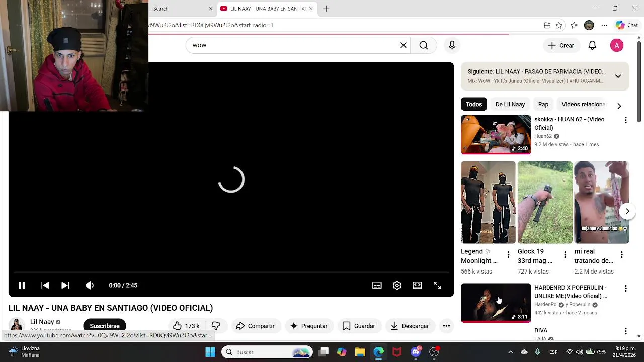Subscribe with the Suscribirse button
Screen dimensions: 644x362
pos(105,326)
